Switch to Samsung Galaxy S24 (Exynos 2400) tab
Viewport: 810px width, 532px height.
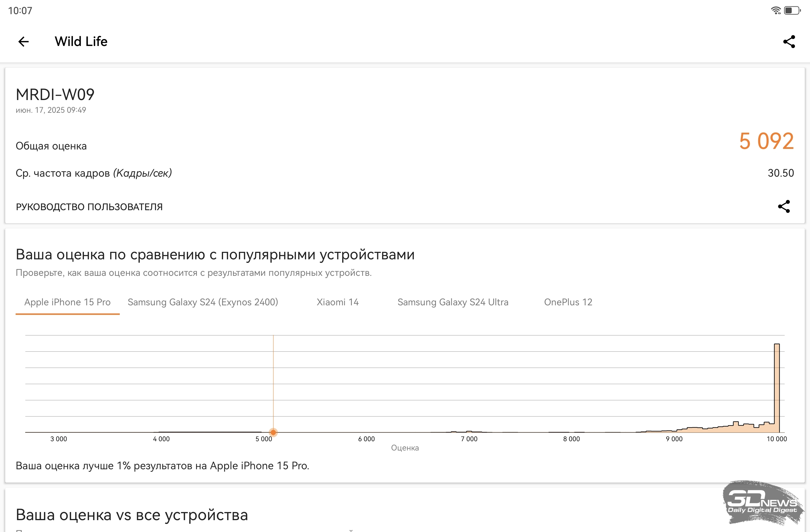(203, 302)
